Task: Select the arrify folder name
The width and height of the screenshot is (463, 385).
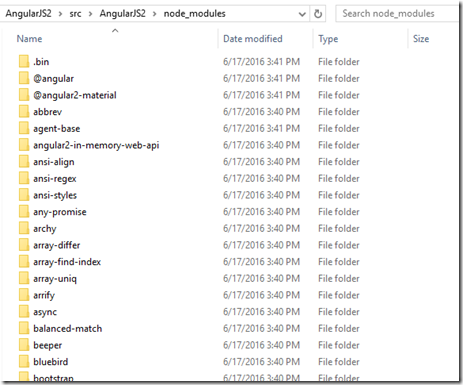Action: pyautogui.click(x=44, y=295)
